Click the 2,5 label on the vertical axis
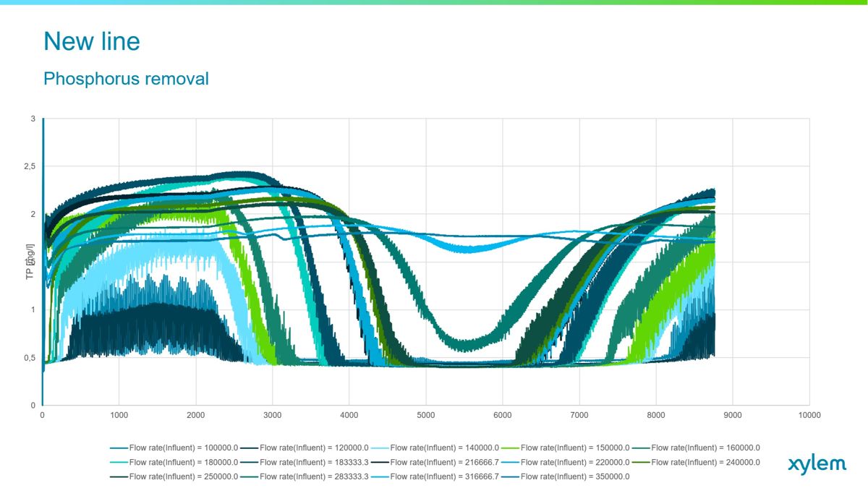This screenshot has width=868, height=488. coord(28,166)
